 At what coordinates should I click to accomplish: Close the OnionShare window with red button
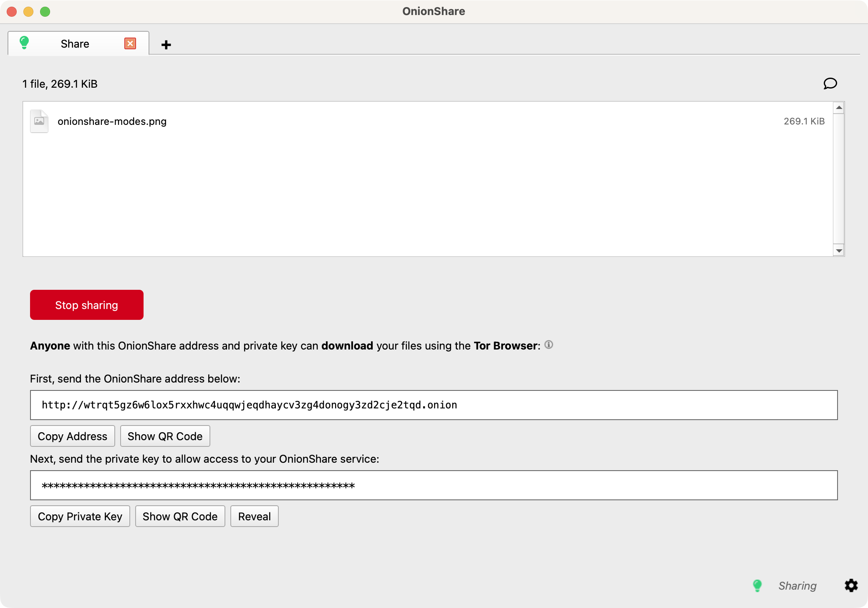(12, 12)
